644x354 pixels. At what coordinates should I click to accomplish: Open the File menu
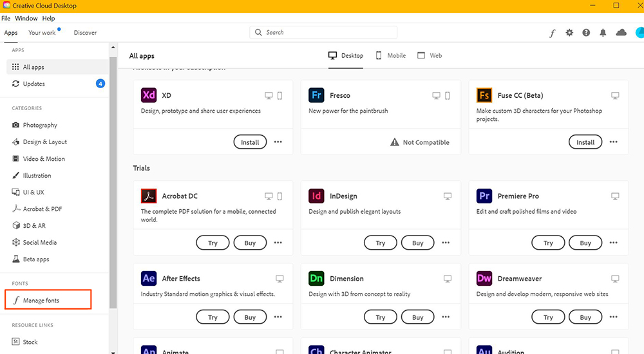tap(6, 18)
